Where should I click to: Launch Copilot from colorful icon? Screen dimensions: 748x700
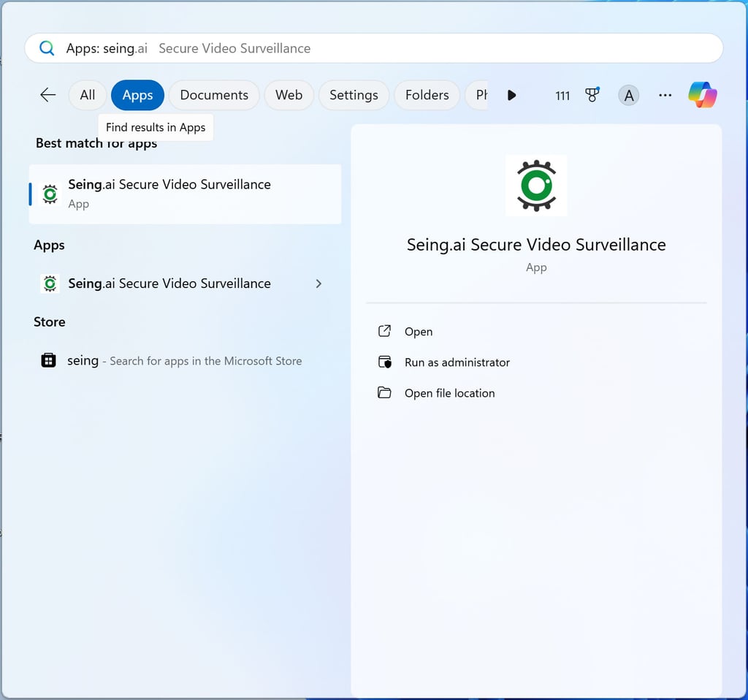tap(703, 94)
